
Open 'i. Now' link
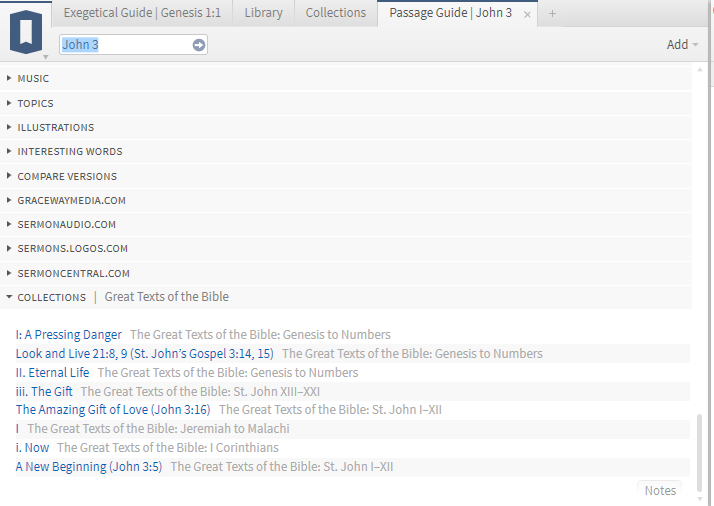(x=32, y=448)
